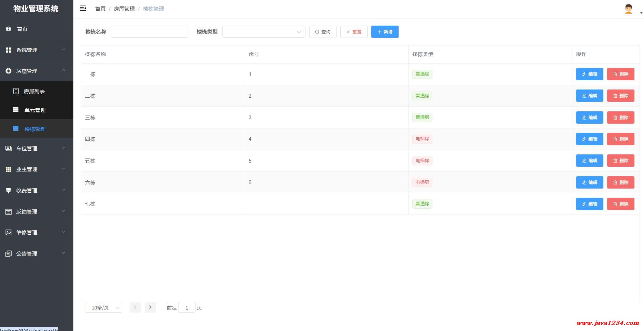The image size is (644, 331).
Task: Click the dashboard icon beside 首页
Action: pyautogui.click(x=9, y=29)
